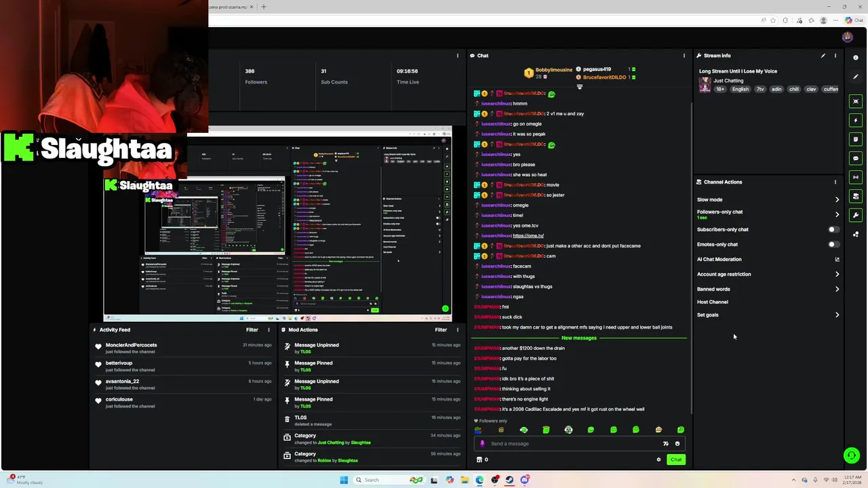Toggle Emotes-only chat switch
The height and width of the screenshot is (488, 868).
(833, 244)
